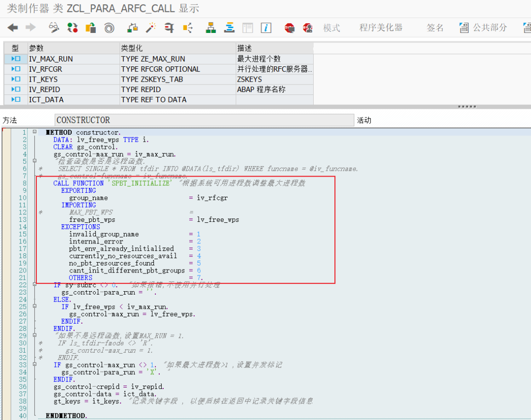The image size is (531, 420).
Task: Run syntax Check (balance scale icon)
Action: (132, 28)
